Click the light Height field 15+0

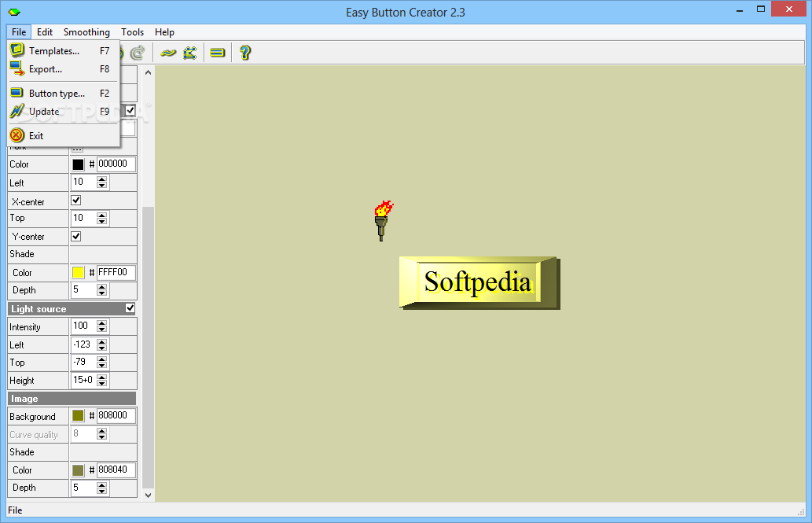coord(84,380)
